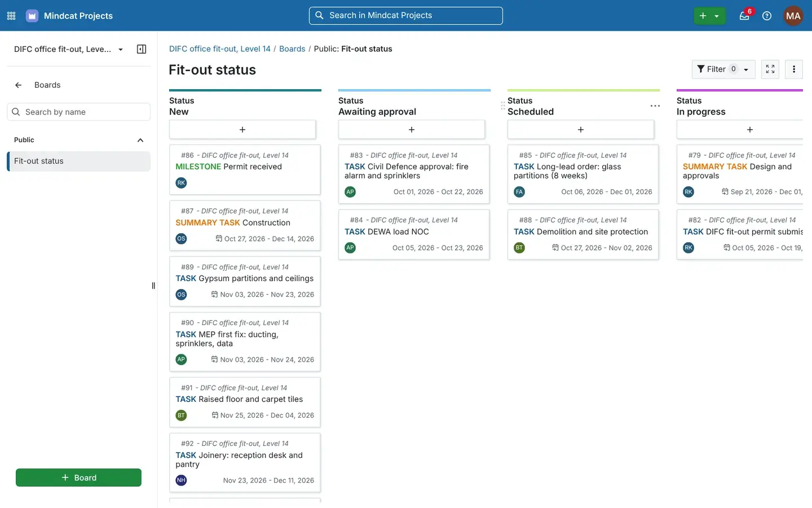Click the sidebar resize handle
Image resolution: width=812 pixels, height=508 pixels.
click(x=153, y=286)
